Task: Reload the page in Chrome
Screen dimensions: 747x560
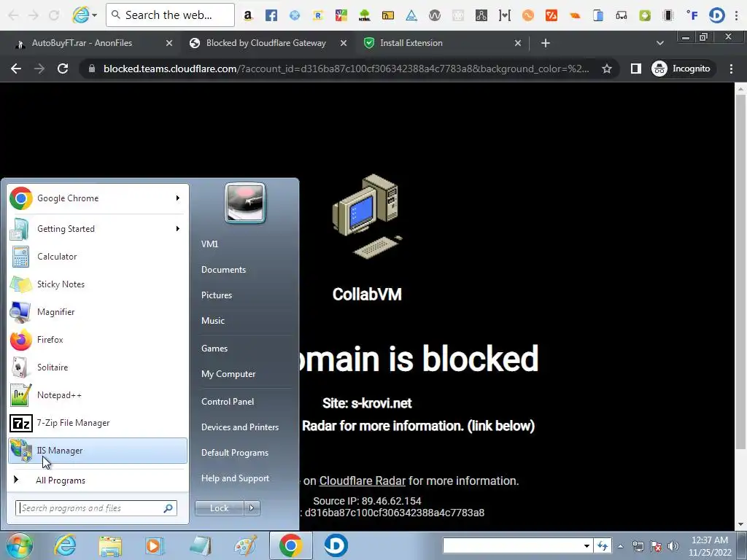Action: [63, 69]
